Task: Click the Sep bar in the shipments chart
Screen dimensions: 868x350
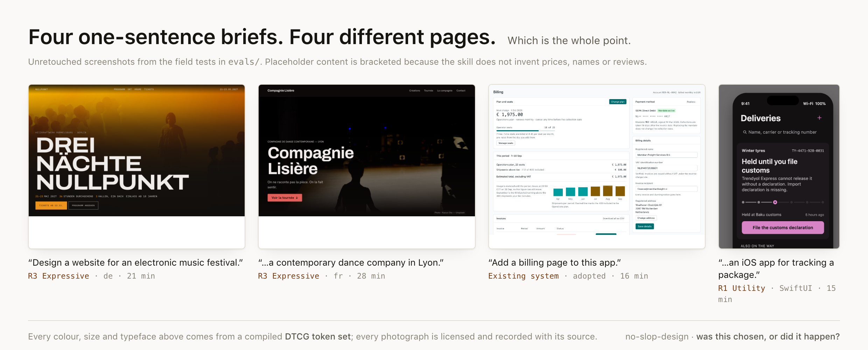Action: 620,191
